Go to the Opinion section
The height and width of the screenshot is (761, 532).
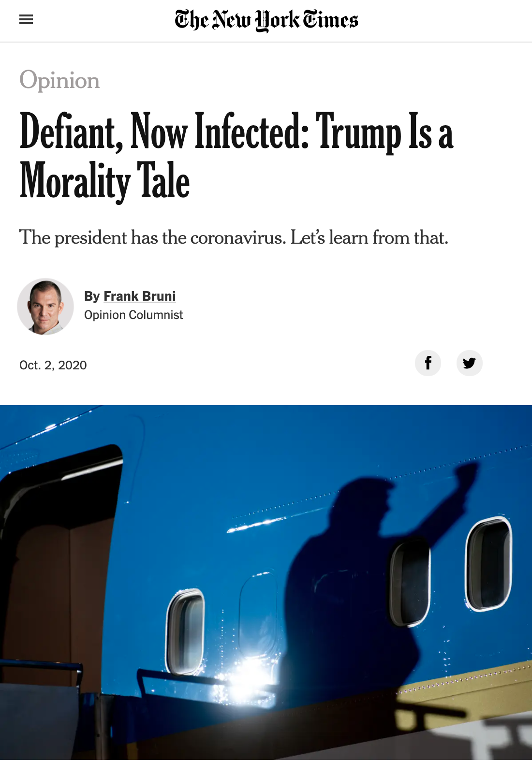(59, 80)
